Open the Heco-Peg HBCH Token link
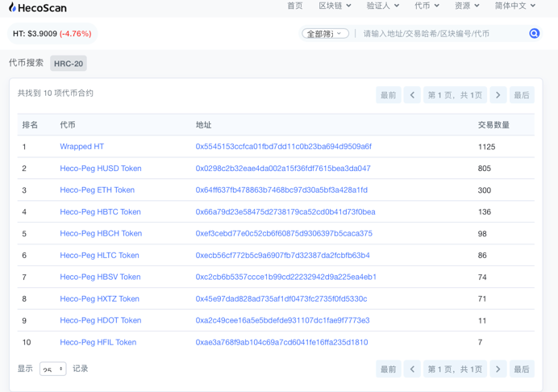 pos(101,233)
